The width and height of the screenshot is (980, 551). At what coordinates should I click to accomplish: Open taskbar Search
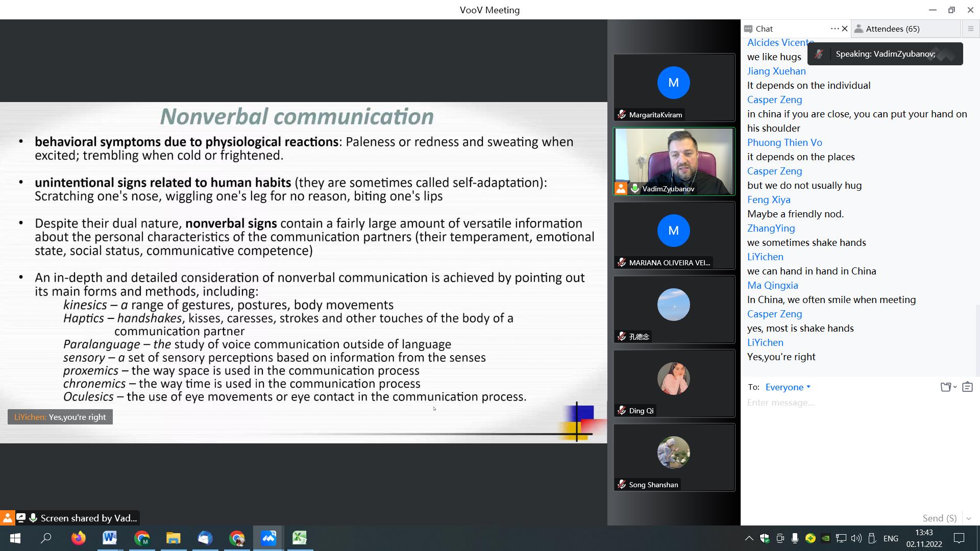[x=46, y=538]
